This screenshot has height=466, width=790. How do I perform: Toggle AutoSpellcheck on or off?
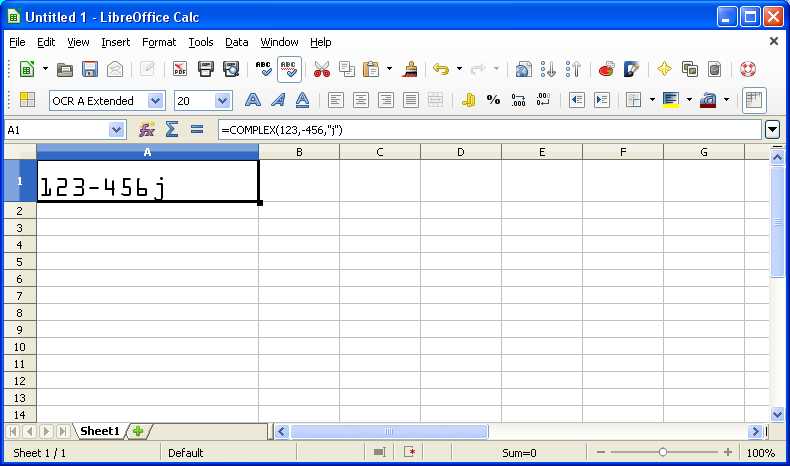point(289,69)
